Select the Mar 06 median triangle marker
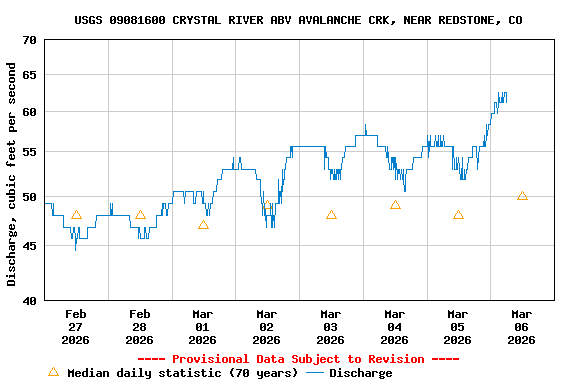 pos(522,195)
